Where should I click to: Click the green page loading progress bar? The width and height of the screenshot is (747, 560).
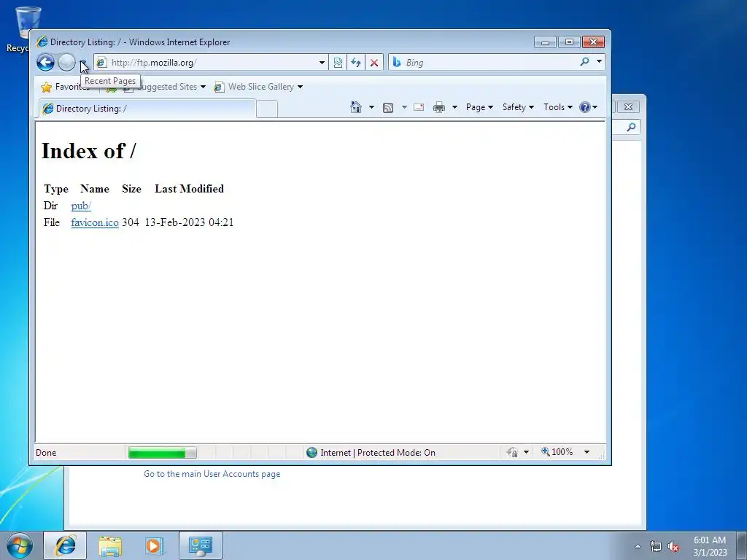[162, 452]
